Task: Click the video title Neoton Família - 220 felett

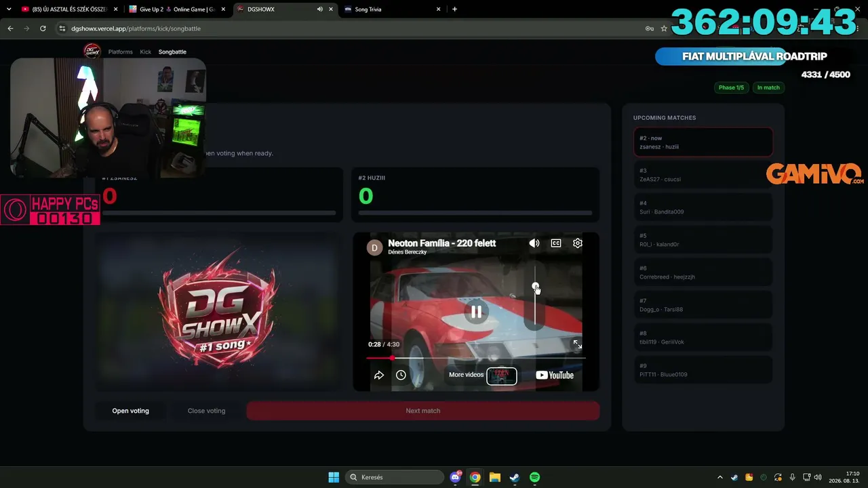Action: pyautogui.click(x=442, y=243)
